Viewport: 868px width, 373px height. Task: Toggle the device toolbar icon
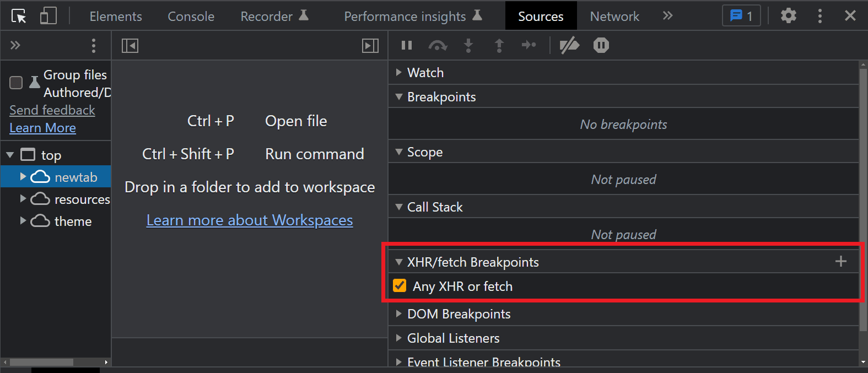(x=48, y=15)
